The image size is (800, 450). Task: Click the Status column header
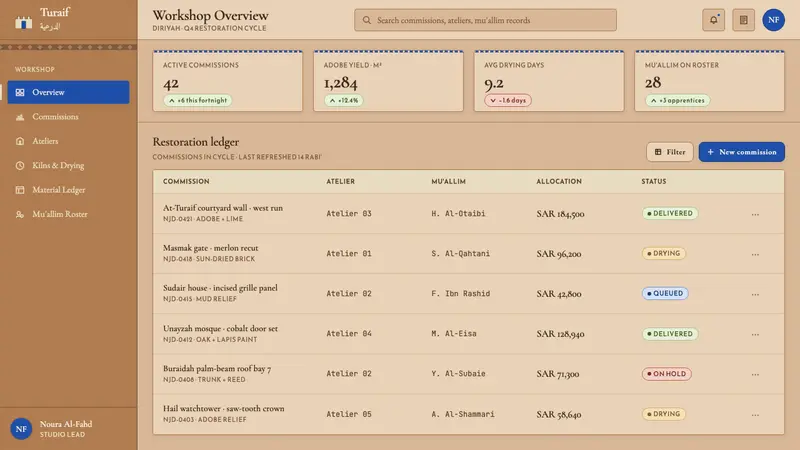tap(654, 181)
